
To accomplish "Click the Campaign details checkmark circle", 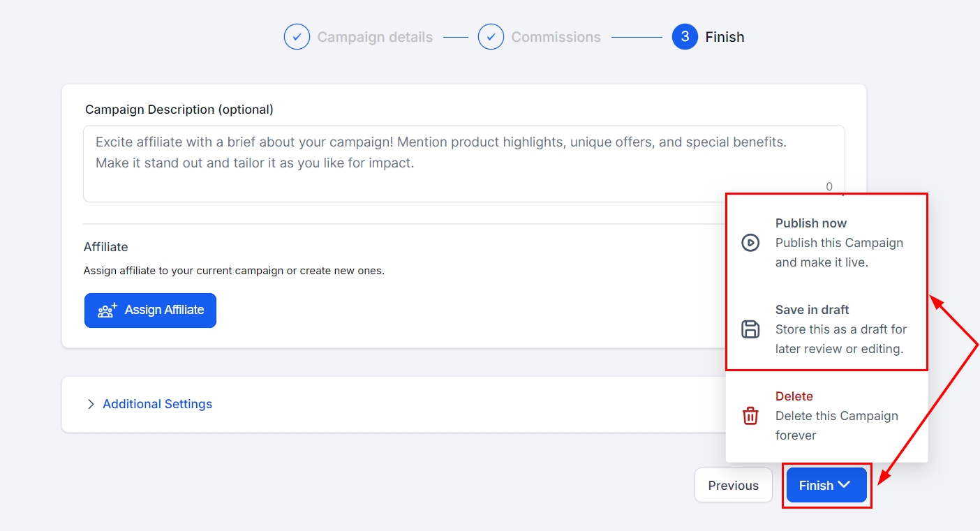I will click(x=297, y=37).
